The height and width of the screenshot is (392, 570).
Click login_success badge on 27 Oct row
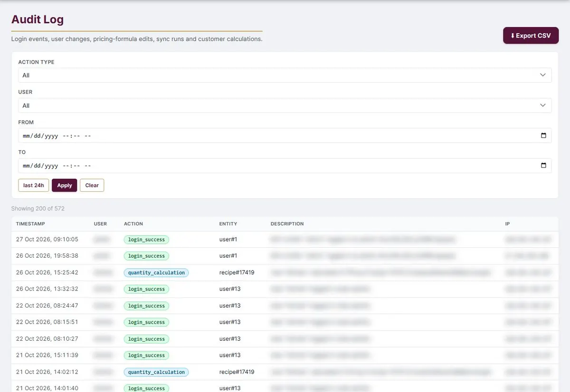pos(146,240)
